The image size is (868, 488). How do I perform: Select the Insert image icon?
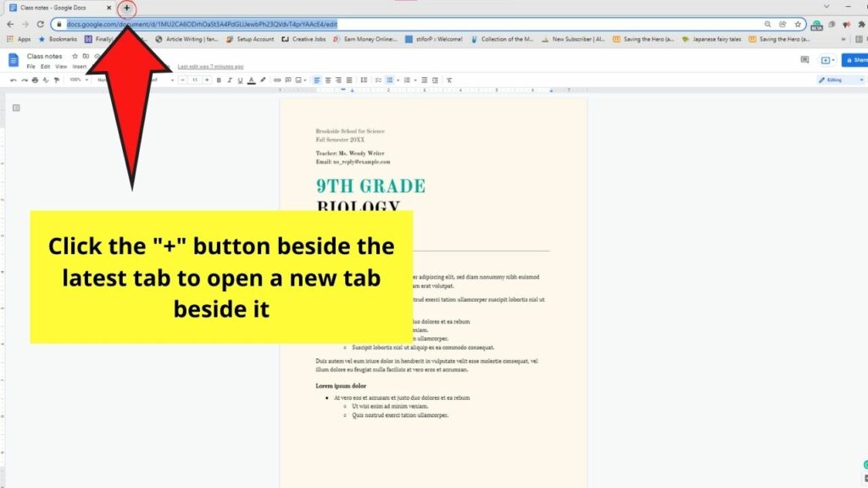click(x=298, y=80)
